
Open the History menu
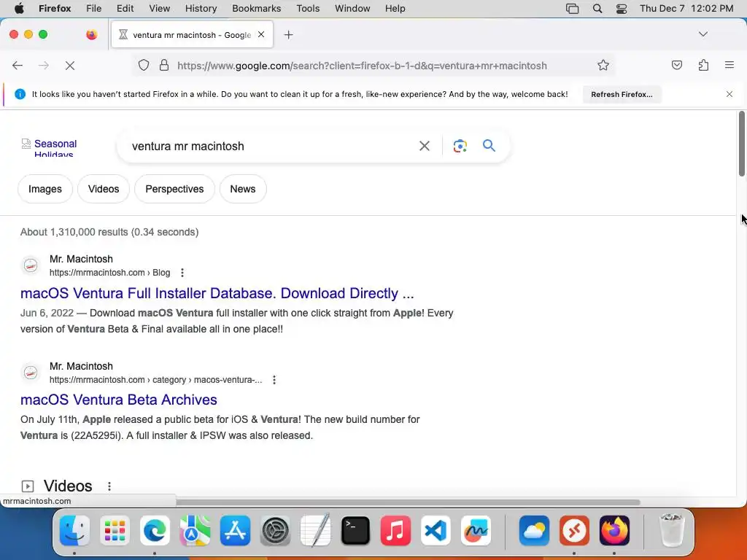(201, 8)
